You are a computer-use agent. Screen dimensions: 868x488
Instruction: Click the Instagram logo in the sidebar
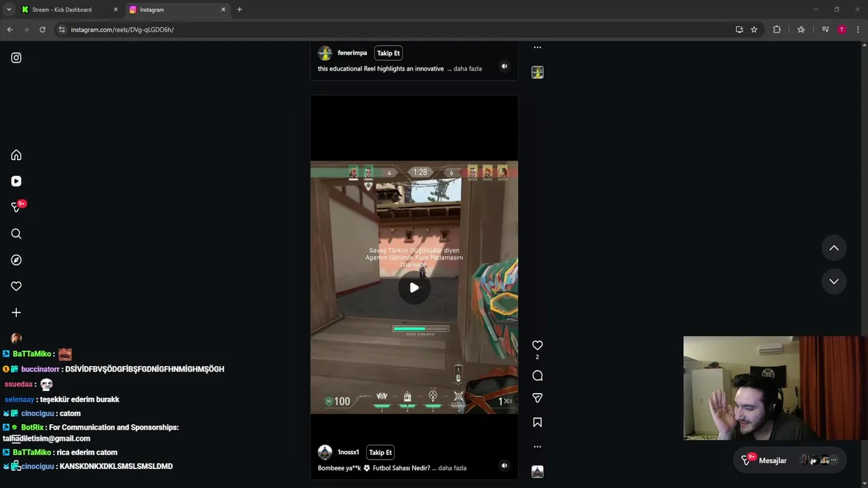coord(16,58)
